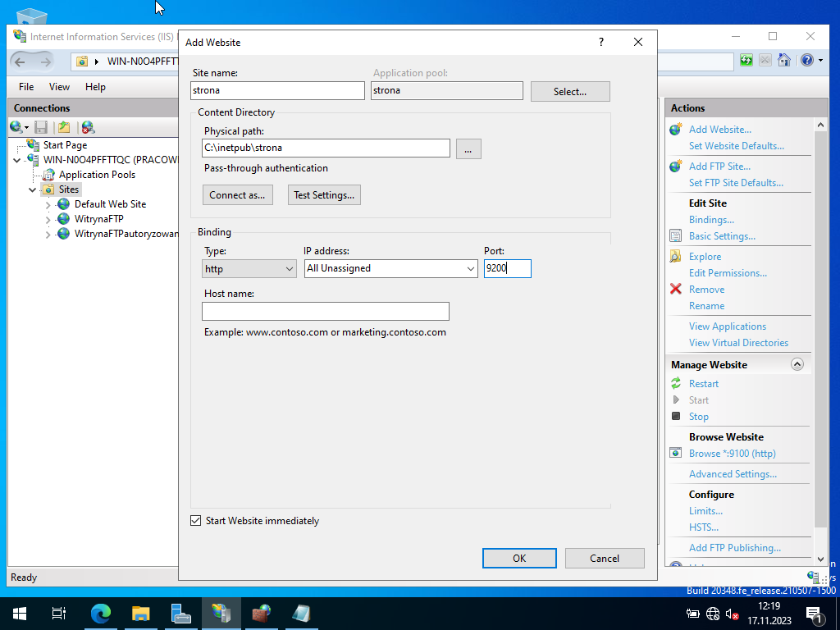
Task: Click the Rename link in Actions
Action: (706, 306)
